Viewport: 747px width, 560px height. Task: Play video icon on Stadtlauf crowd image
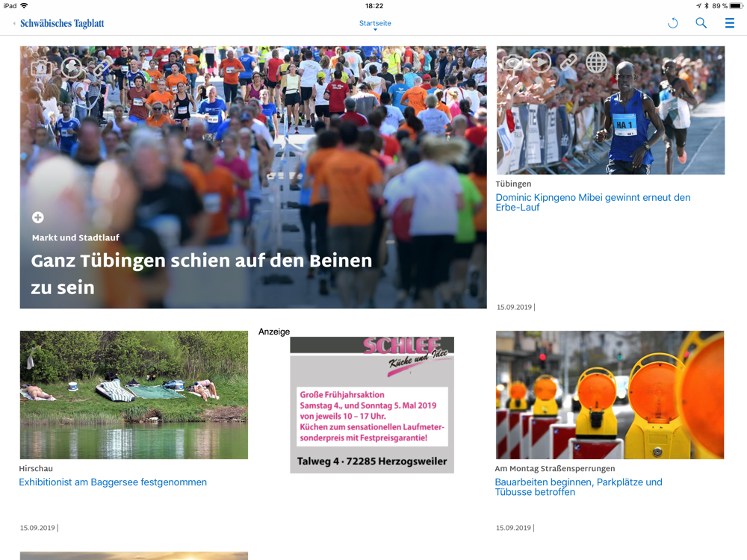(x=72, y=67)
